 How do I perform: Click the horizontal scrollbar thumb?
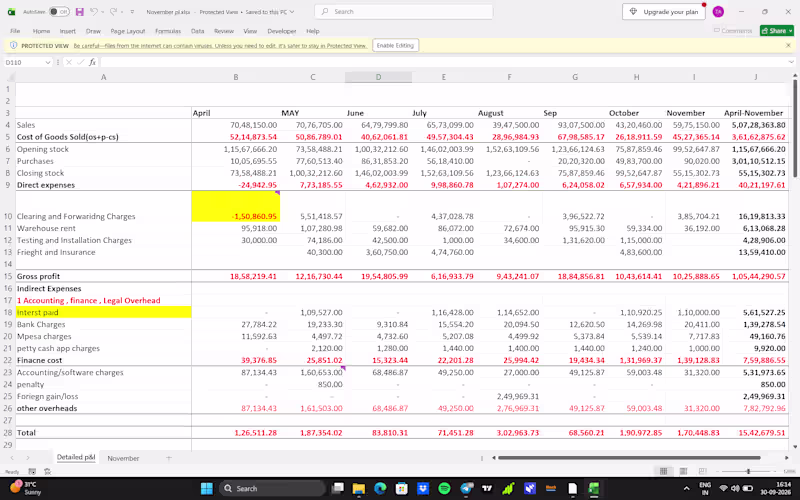tap(629, 458)
